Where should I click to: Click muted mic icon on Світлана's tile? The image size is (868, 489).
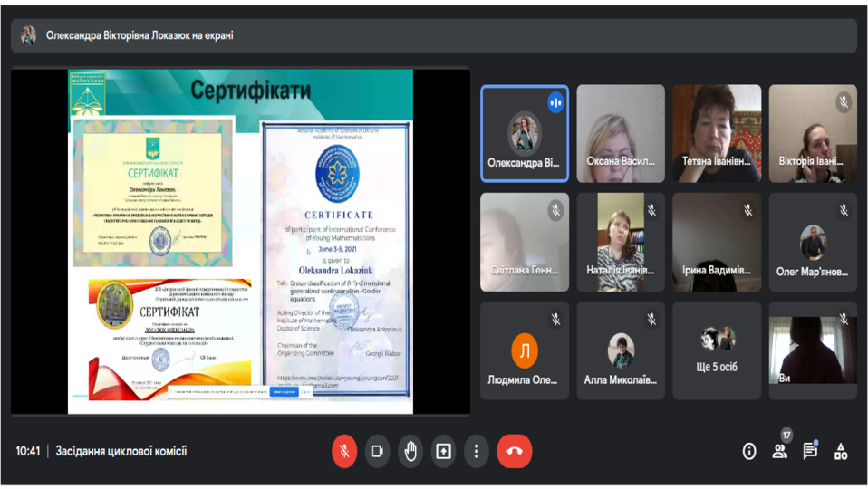(x=555, y=210)
